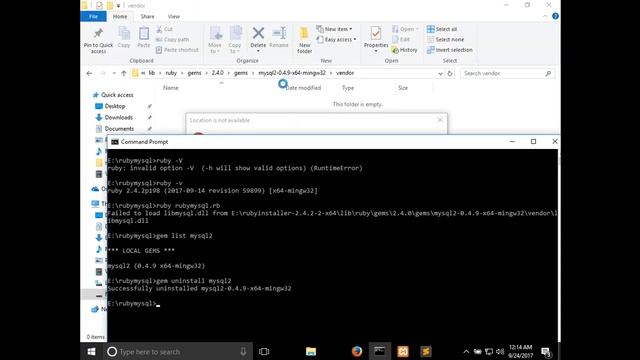This screenshot has width=640, height=360.
Task: Switch to the Share ribbon tab
Action: [x=147, y=16]
